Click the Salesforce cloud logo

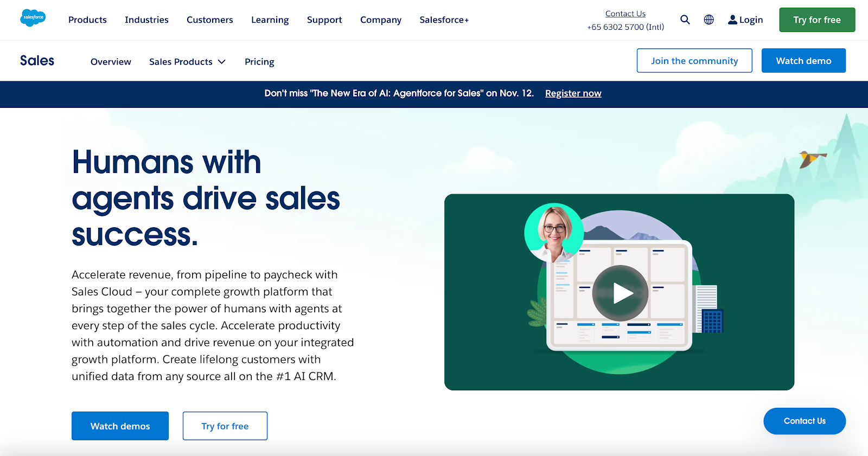click(33, 18)
